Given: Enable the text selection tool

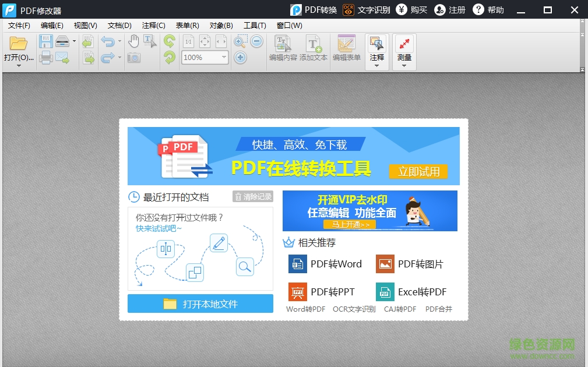Looking at the screenshot, I should coord(148,41).
